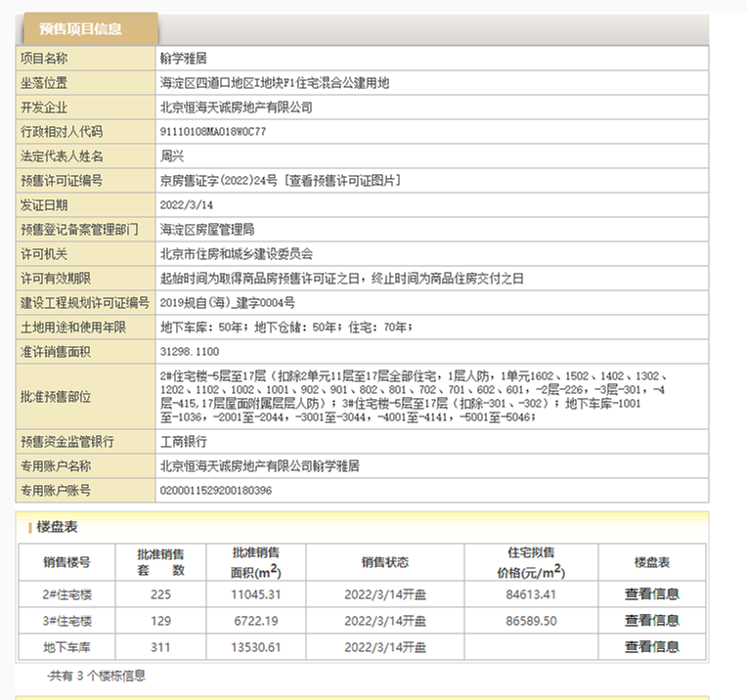Screen dimensions: 747x700
Task: Click the 销售状态 column header
Action: [384, 562]
